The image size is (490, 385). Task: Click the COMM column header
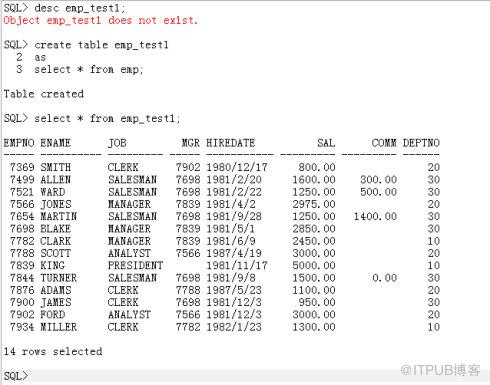(384, 143)
